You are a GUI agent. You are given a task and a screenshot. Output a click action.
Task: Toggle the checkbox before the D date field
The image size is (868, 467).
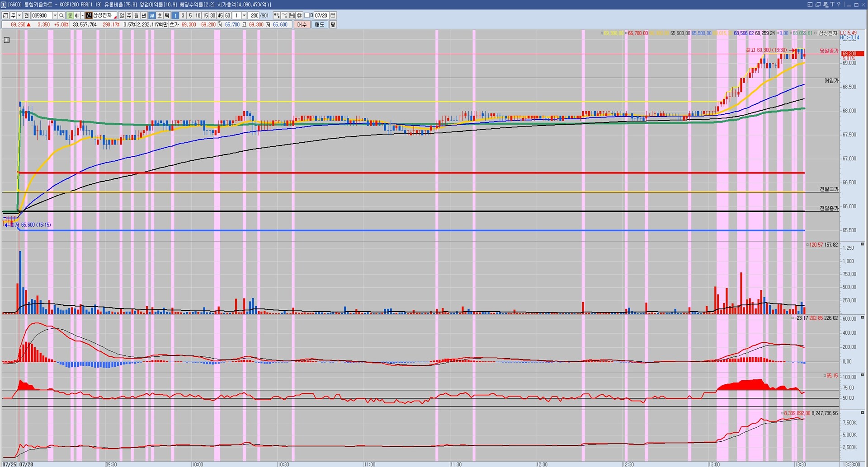click(x=307, y=15)
